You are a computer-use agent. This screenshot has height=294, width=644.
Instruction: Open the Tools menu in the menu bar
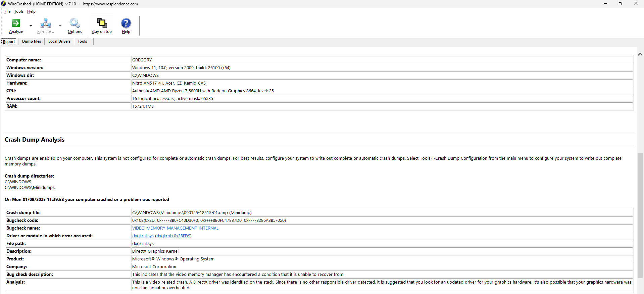pos(19,11)
